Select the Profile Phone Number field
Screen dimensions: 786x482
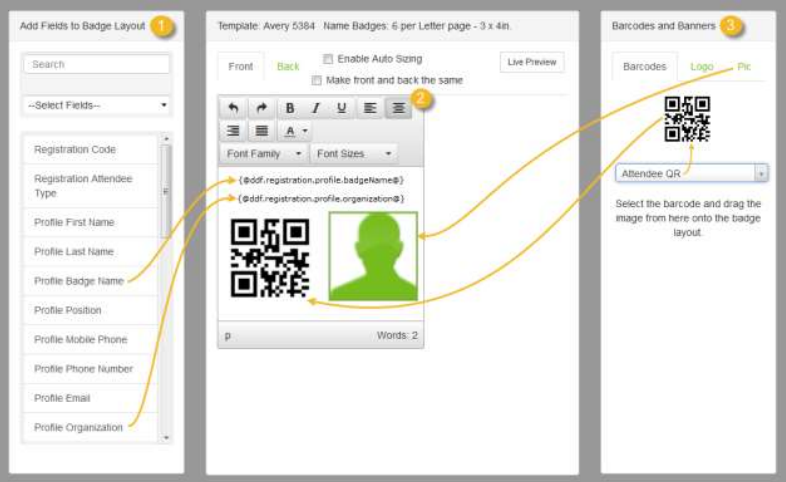(x=90, y=369)
